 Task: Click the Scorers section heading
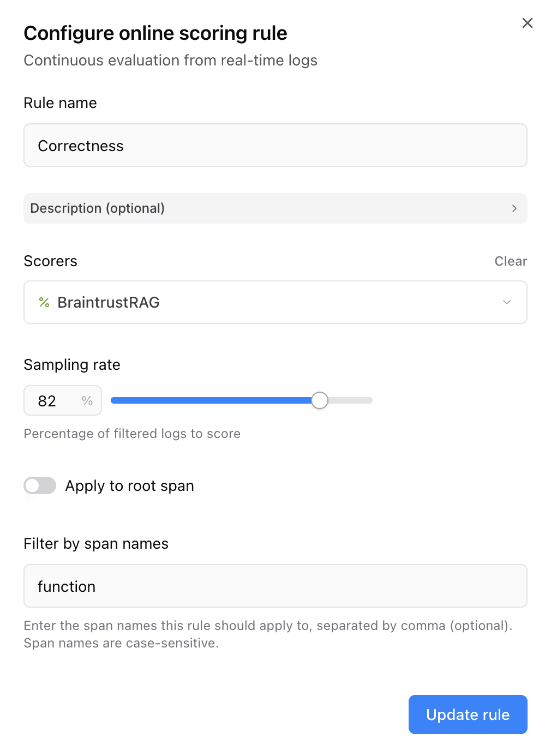pos(50,261)
